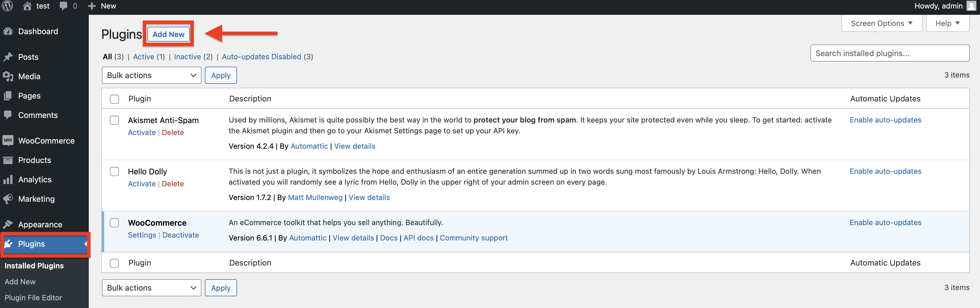Viewport: 980px width, 308px height.
Task: Filter by Inactive plugins
Action: (x=187, y=57)
